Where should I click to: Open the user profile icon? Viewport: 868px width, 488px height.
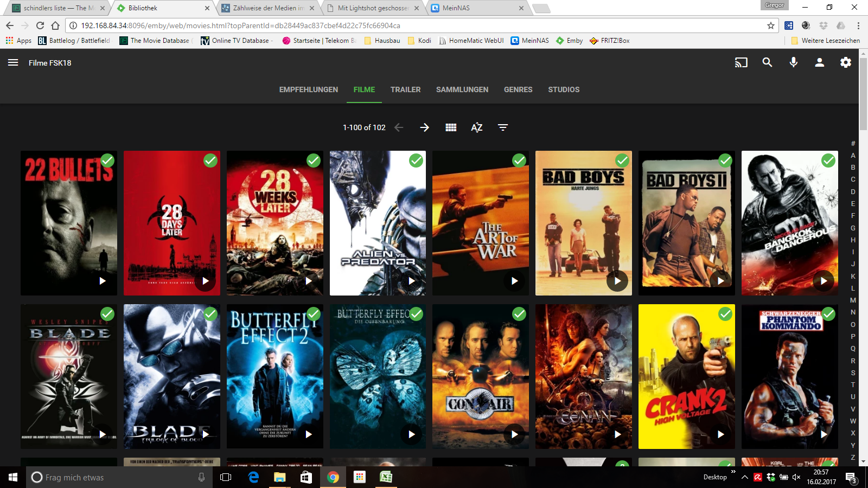click(819, 63)
